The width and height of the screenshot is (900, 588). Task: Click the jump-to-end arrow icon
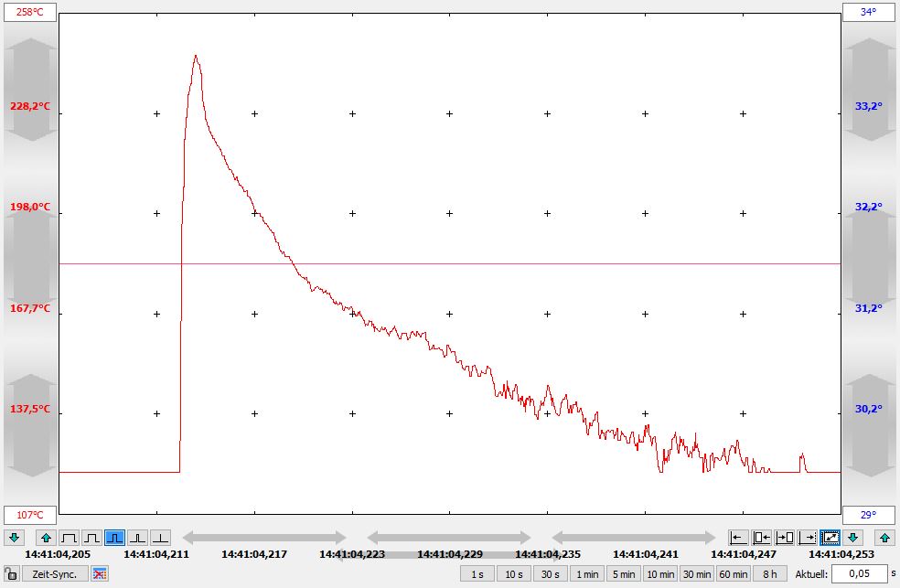click(808, 538)
